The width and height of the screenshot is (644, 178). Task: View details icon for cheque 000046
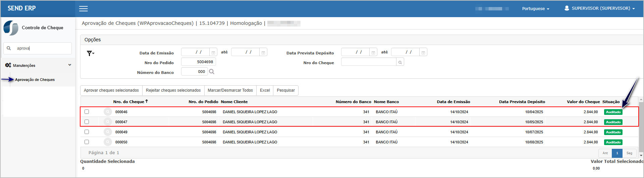pos(108,112)
